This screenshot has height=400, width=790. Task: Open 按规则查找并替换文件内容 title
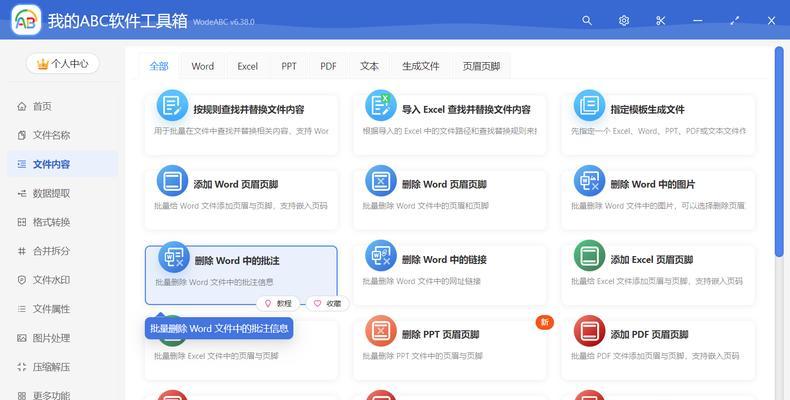coord(249,109)
